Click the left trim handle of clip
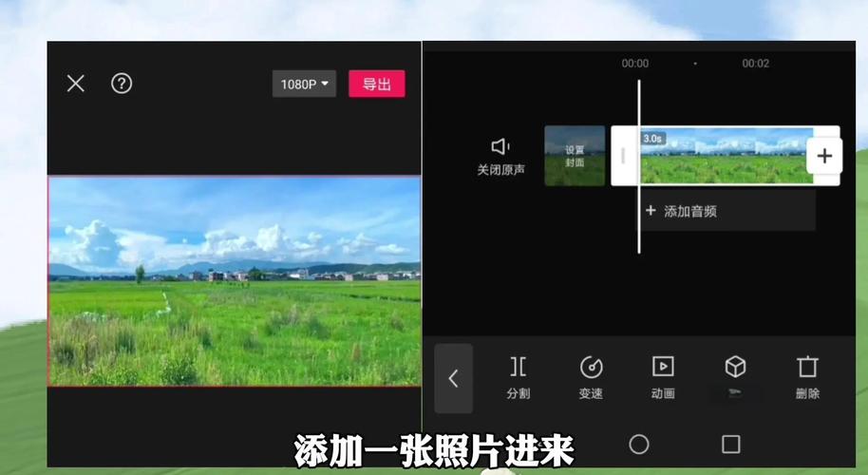 pyautogui.click(x=623, y=156)
